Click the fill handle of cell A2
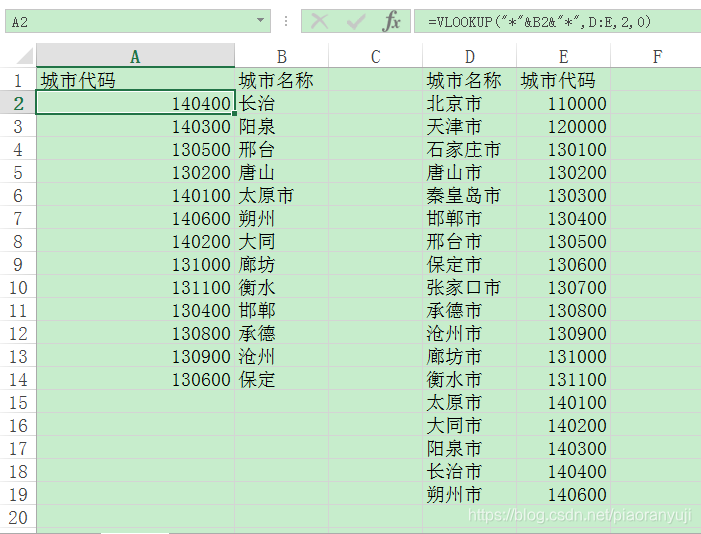This screenshot has width=701, height=534. pyautogui.click(x=234, y=114)
